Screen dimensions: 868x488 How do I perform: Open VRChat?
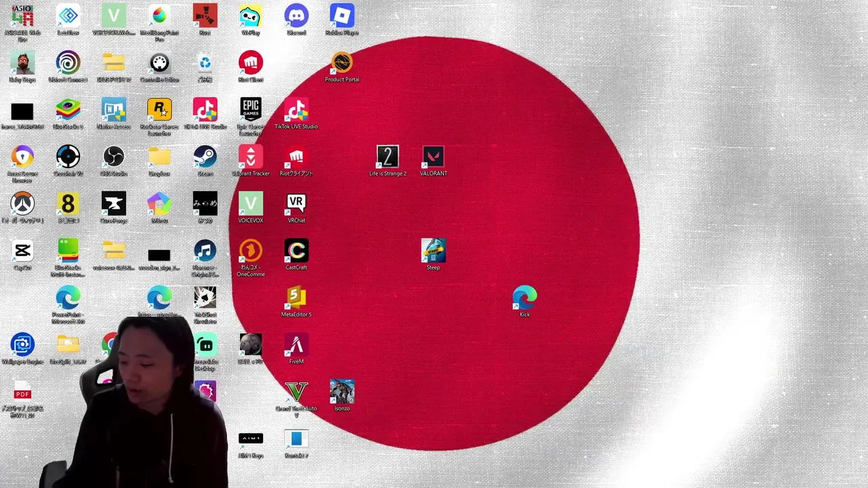point(296,203)
